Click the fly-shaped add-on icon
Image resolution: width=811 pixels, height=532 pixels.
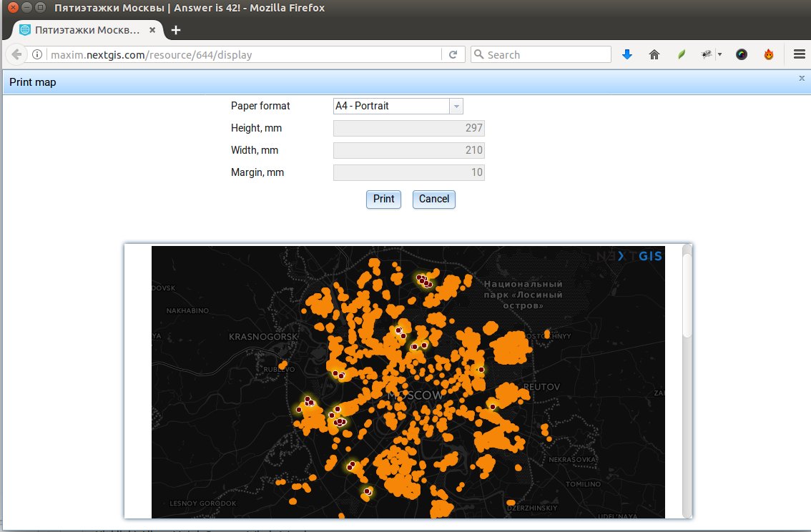(707, 54)
